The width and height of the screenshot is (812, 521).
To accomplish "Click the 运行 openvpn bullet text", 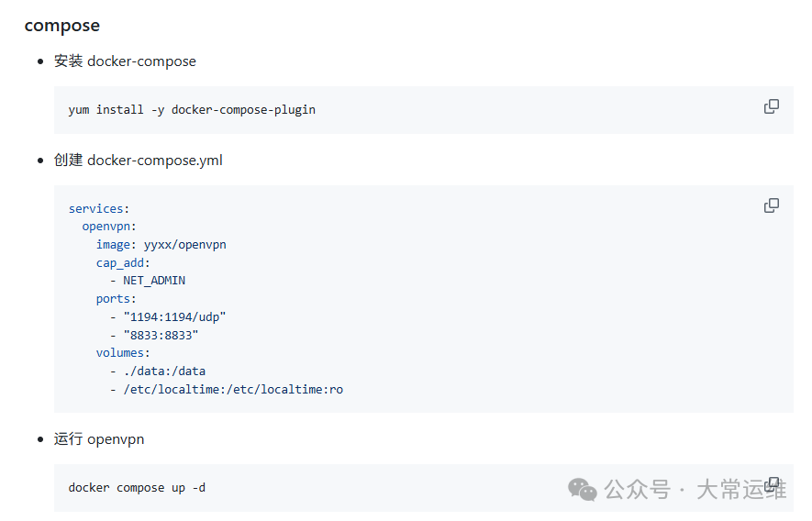I will [x=99, y=439].
